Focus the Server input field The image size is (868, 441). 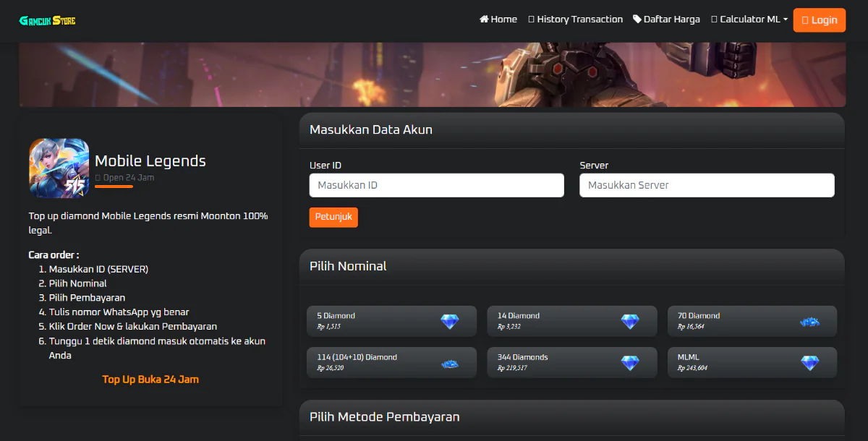coord(707,185)
